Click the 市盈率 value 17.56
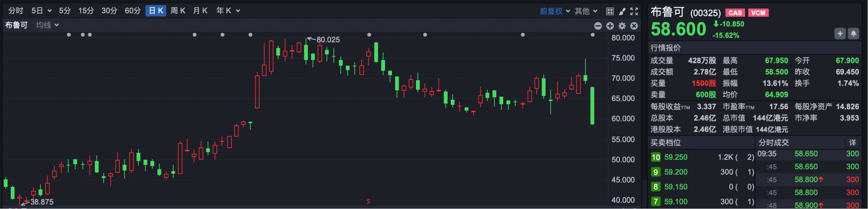The image size is (868, 209). pyautogui.click(x=778, y=107)
